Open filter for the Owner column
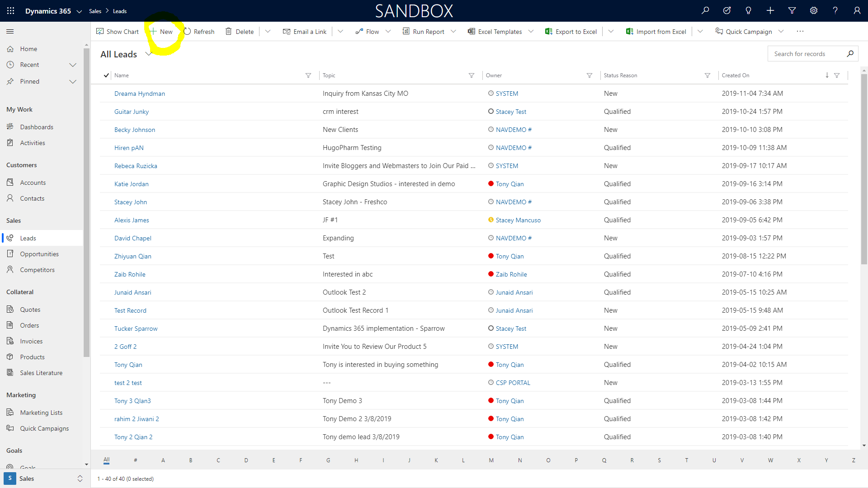The image size is (868, 488). tap(590, 75)
